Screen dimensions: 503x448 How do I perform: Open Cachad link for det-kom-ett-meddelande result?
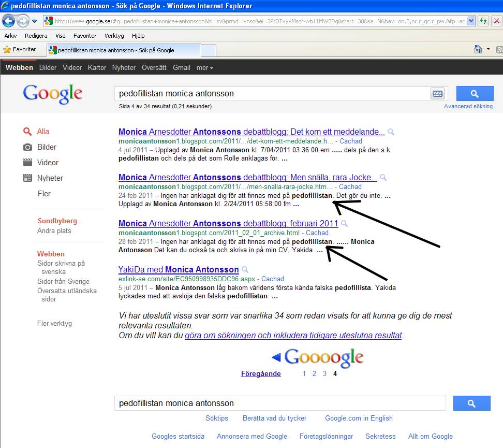351,141
